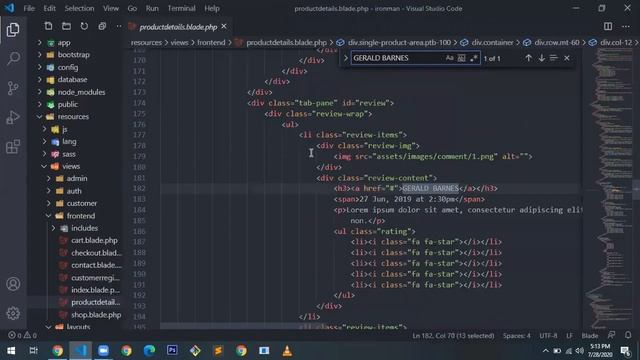Click div.container breadcrumb segment
Viewport: 640px width, 360px height.
pos(492,42)
